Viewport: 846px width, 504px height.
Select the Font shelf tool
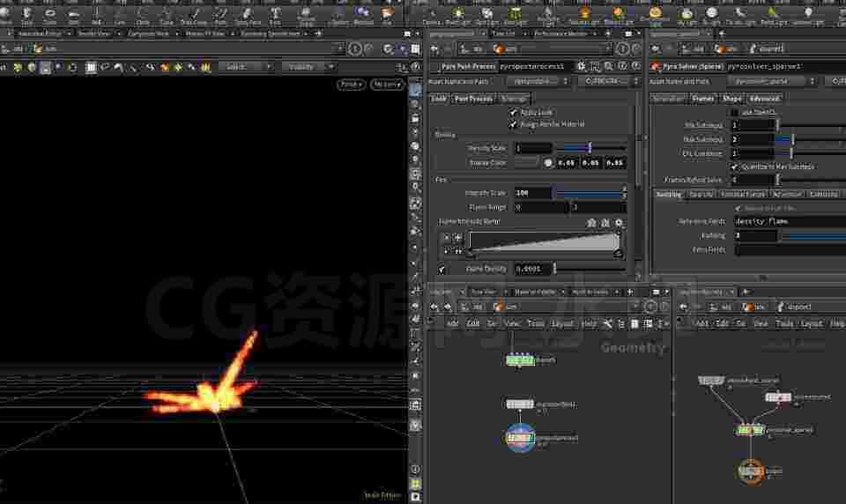tap(275, 14)
